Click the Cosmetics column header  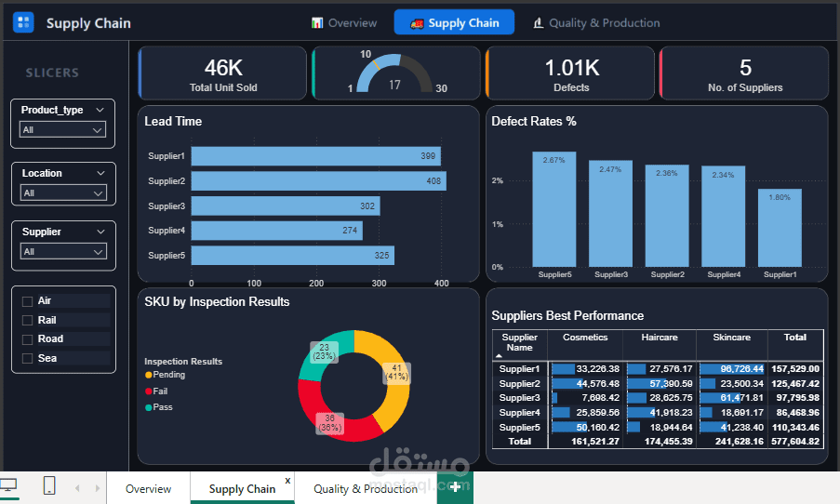pyautogui.click(x=585, y=338)
